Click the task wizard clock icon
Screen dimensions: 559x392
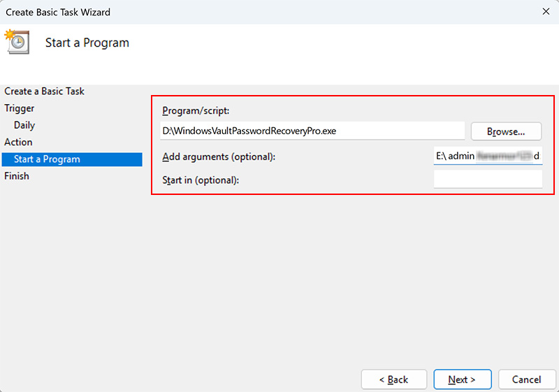tap(16, 41)
